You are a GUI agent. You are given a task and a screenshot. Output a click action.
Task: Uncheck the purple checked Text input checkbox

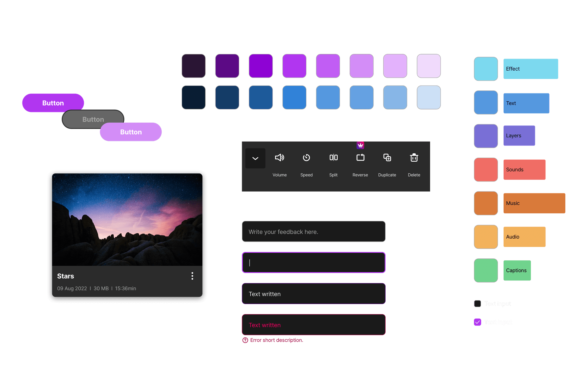477,322
